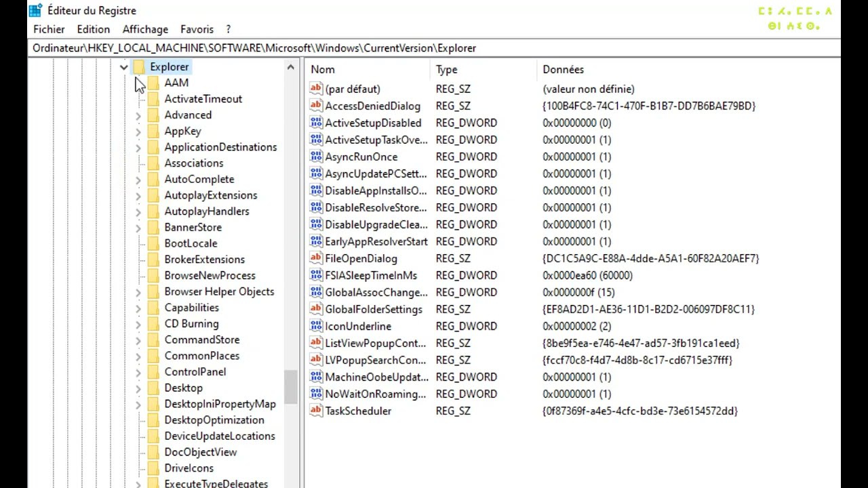Select the AutoplayExtensions tree key

pyautogui.click(x=211, y=195)
